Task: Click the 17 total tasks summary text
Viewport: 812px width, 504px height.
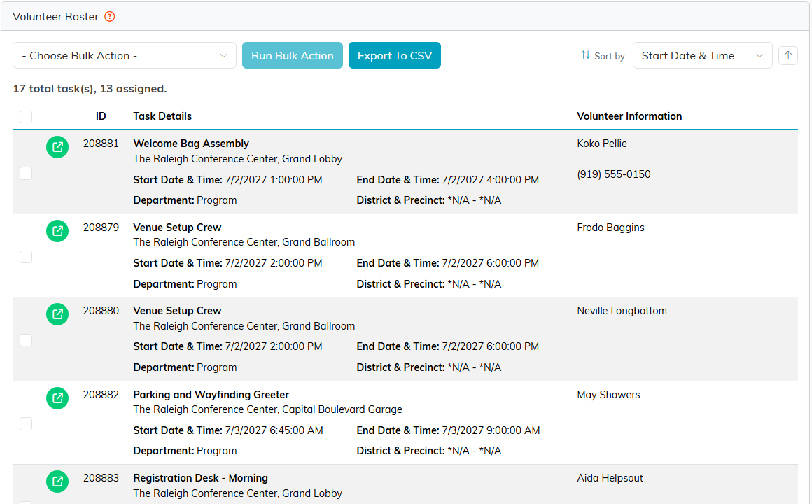Action: [90, 89]
